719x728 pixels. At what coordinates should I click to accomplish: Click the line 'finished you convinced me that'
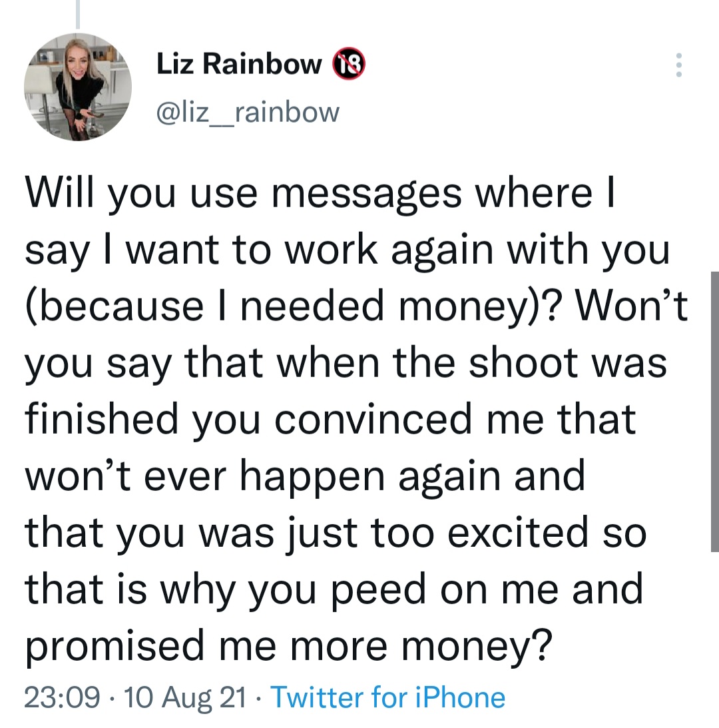331,420
